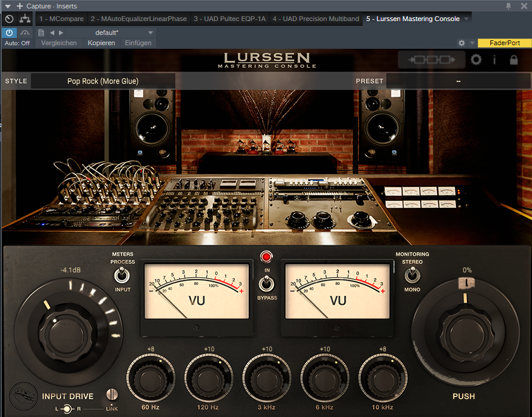Open Lurssen plugin settings gear
The height and width of the screenshot is (417, 532).
(x=476, y=60)
